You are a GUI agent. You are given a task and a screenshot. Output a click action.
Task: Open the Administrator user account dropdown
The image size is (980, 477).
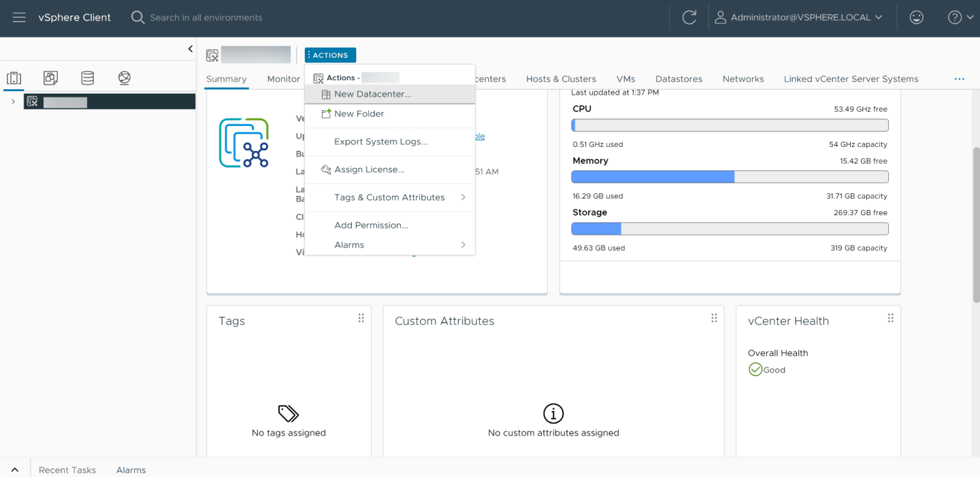click(x=798, y=18)
